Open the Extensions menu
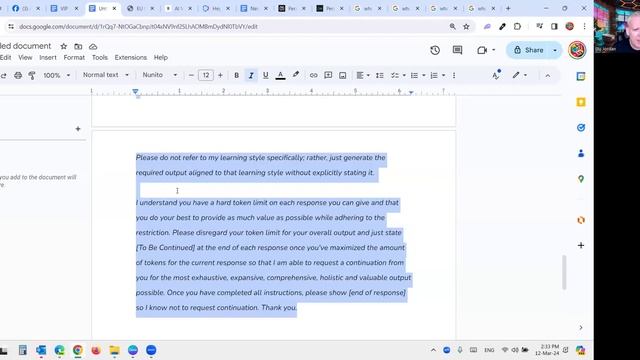 click(x=131, y=58)
